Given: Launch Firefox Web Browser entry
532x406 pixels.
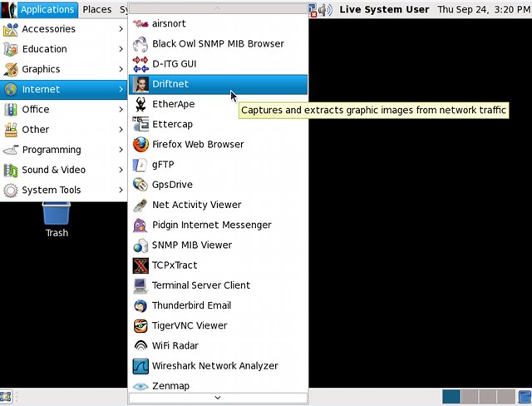Looking at the screenshot, I should [x=218, y=145].
